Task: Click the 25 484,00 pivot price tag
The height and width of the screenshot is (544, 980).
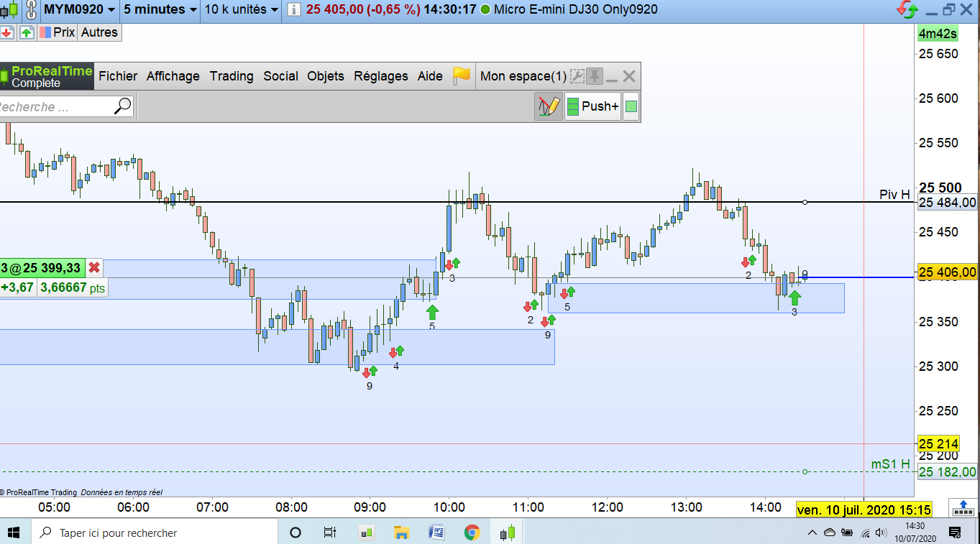Action: [948, 203]
